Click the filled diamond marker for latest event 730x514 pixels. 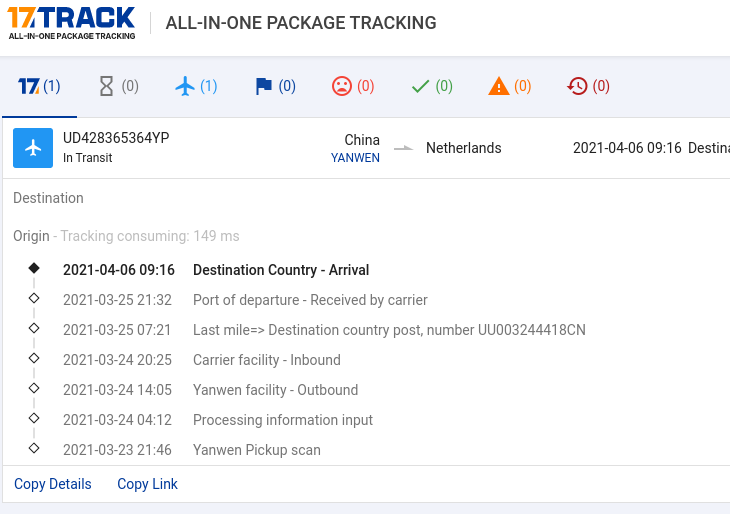pos(34,268)
